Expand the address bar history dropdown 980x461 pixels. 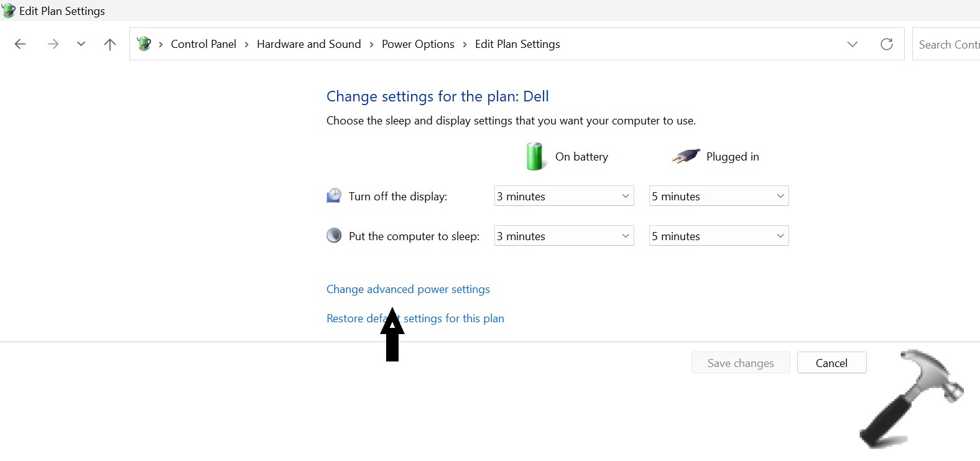tap(853, 44)
